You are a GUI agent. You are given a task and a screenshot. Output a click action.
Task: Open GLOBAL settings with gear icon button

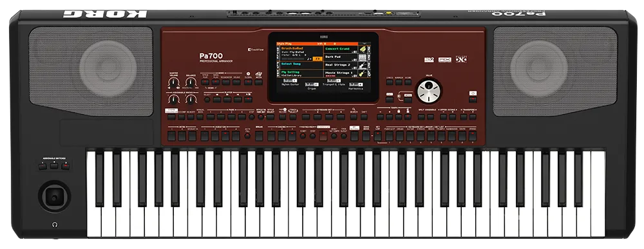[x=248, y=82]
